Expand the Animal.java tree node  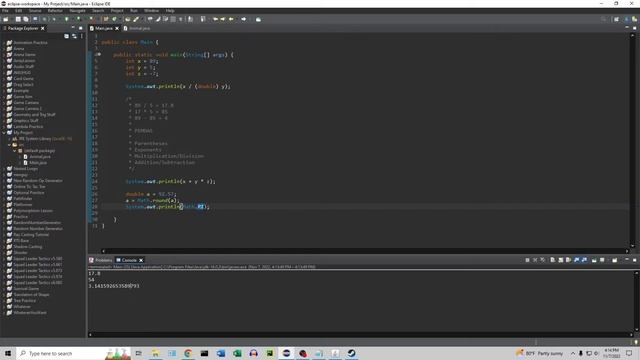[x=20, y=157]
